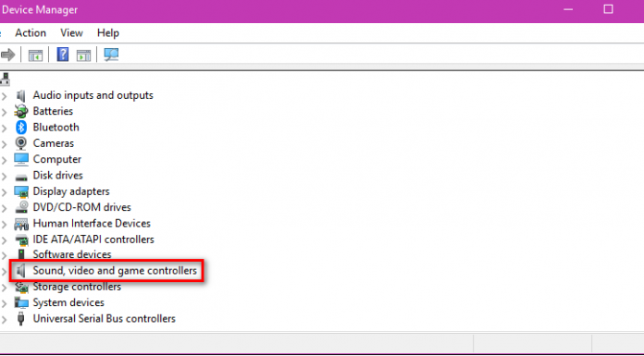Click the System devices icon
This screenshot has width=644, height=356.
pyautogui.click(x=21, y=303)
